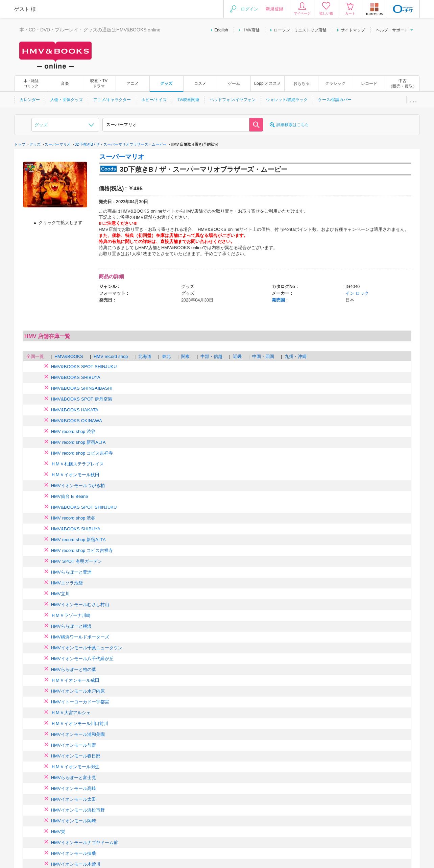Expand the more subcategories ellipsis
This screenshot has height=868, width=434.
point(413,101)
